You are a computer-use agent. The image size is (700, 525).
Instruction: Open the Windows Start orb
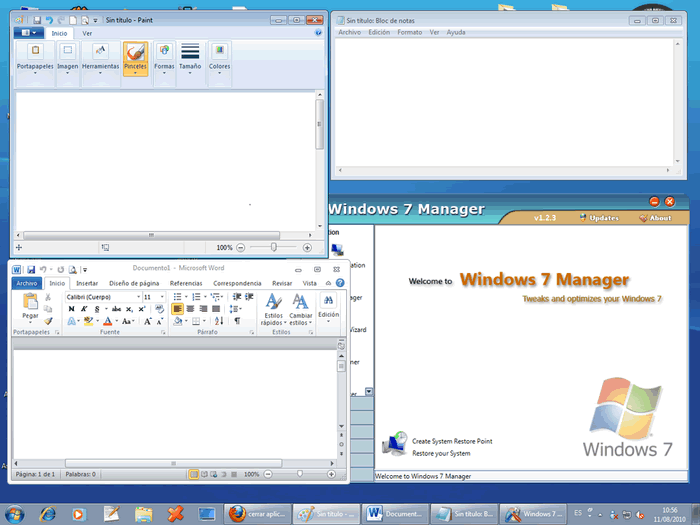click(x=15, y=514)
